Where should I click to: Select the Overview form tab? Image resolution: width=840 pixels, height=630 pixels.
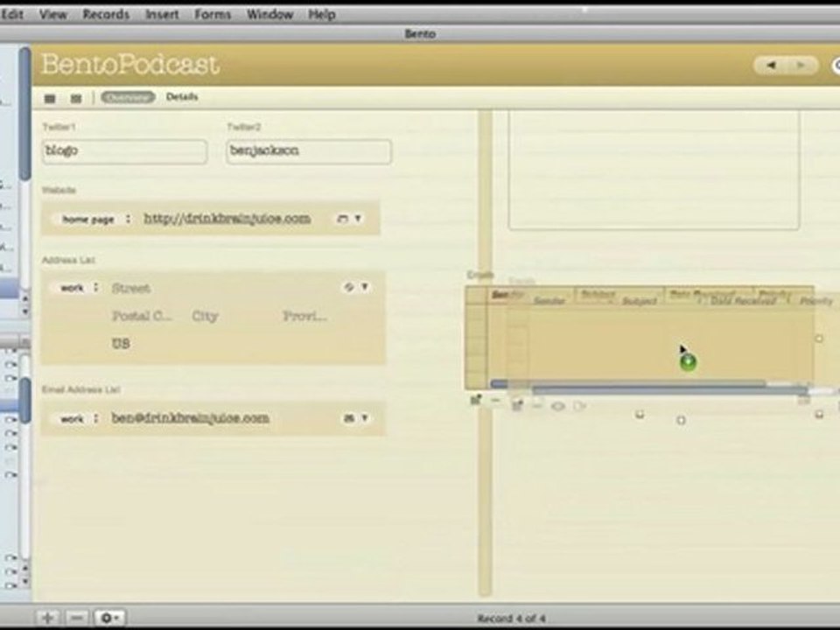click(128, 97)
